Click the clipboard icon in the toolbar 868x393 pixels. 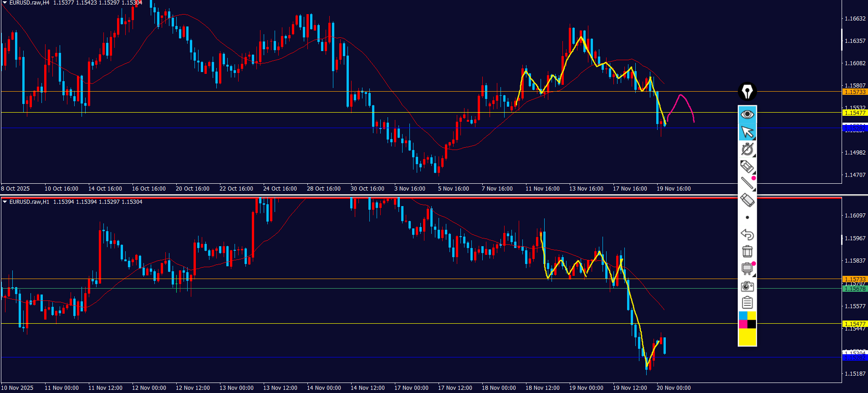point(747,303)
